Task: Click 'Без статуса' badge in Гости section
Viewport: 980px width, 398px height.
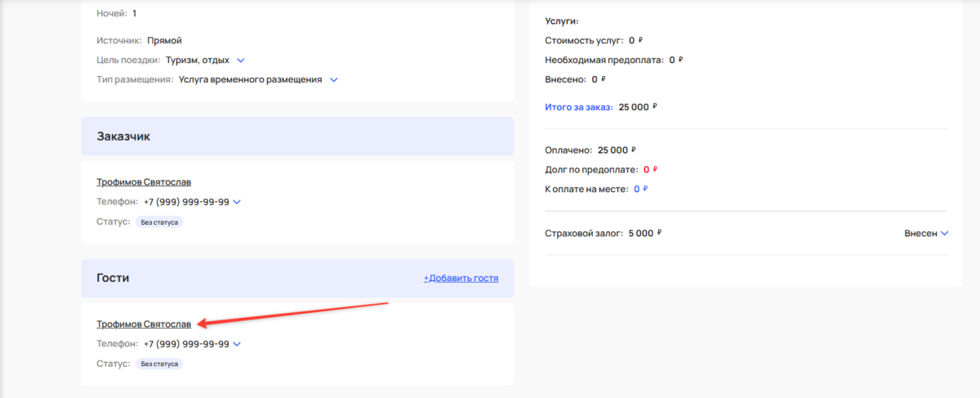Action: 159,364
